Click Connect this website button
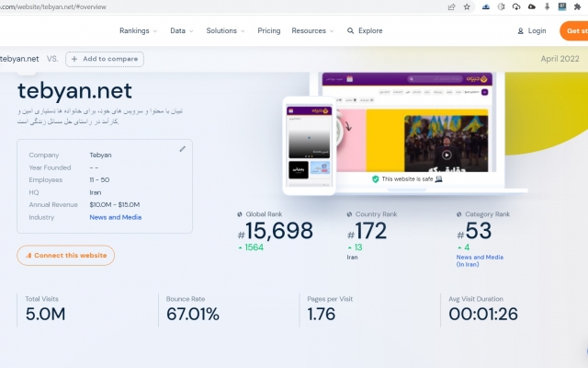 [65, 256]
